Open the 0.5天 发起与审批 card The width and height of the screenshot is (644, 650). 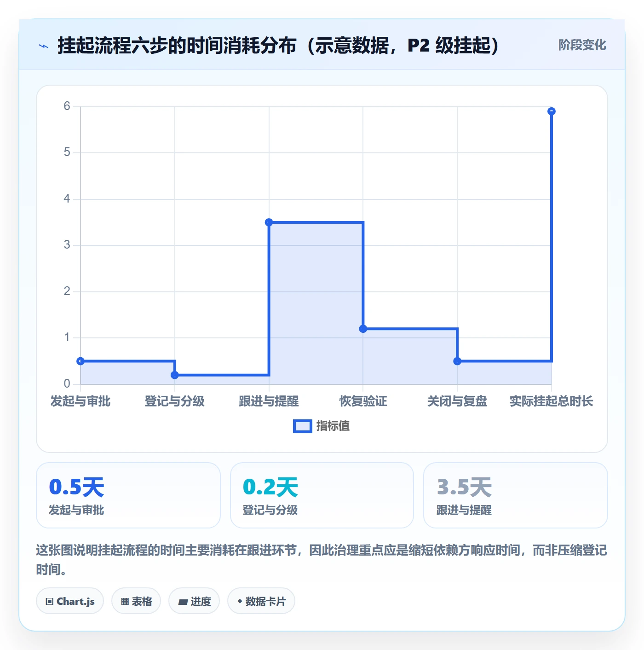(128, 495)
